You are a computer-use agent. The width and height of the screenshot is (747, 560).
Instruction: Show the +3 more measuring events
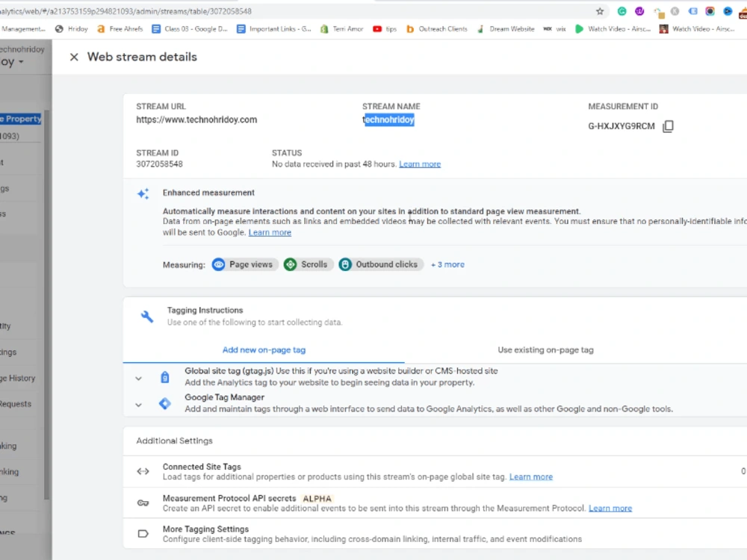pyautogui.click(x=447, y=264)
